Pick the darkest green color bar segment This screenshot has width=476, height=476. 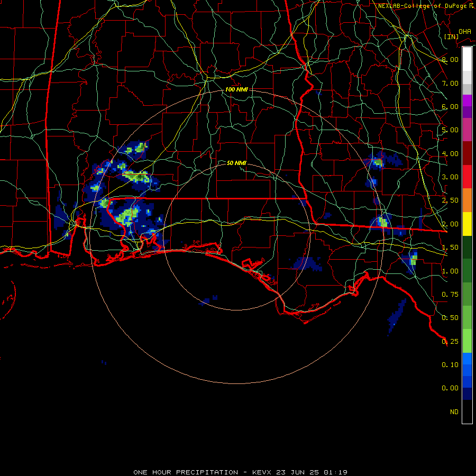467,248
